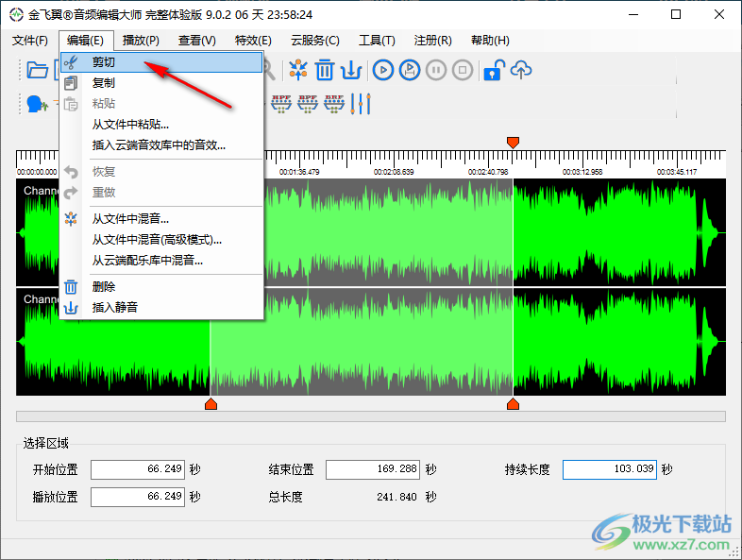This screenshot has width=742, height=560.
Task: Choose 从云端配乐库中混音... entry
Action: pyautogui.click(x=161, y=261)
